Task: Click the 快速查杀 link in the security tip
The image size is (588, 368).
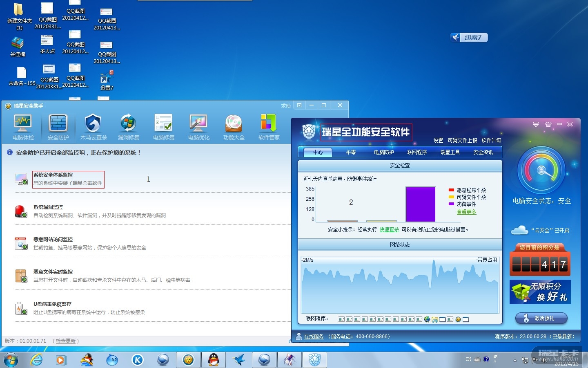Action: (x=389, y=229)
